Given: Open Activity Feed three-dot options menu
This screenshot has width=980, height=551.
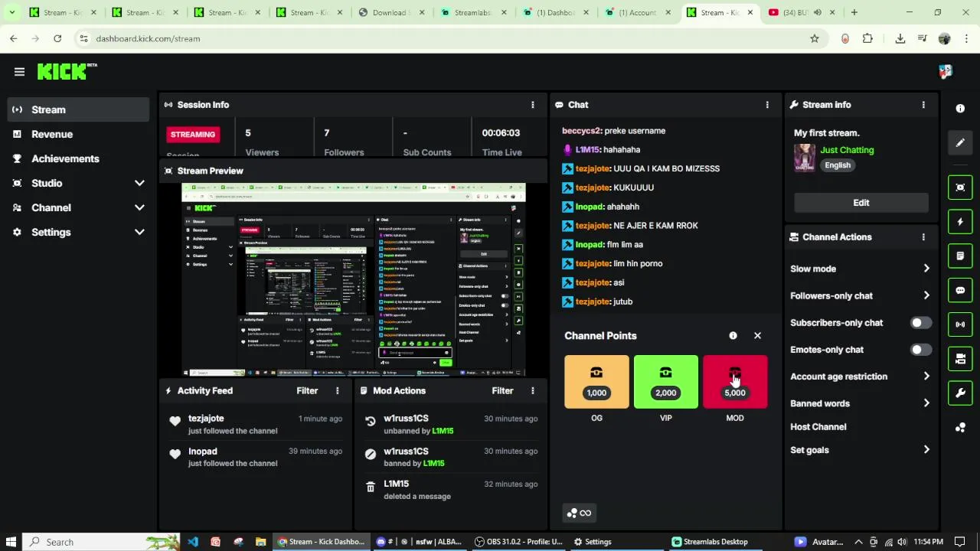Looking at the screenshot, I should click(337, 390).
